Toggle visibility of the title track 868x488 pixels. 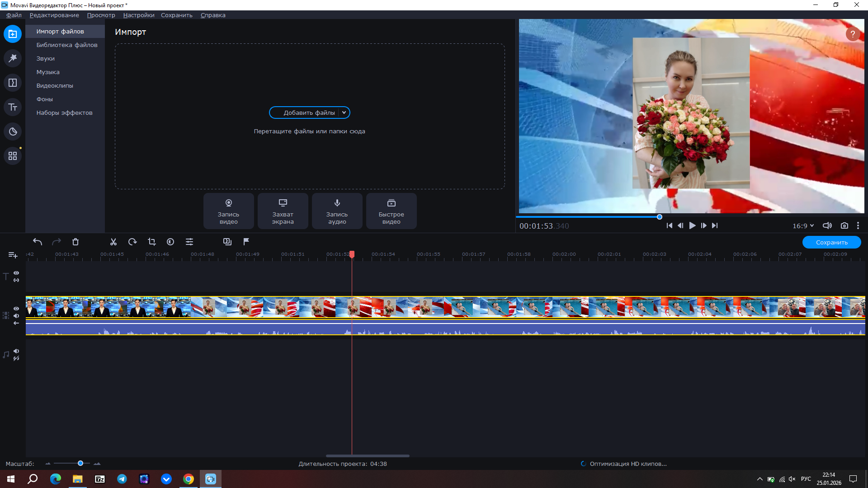pos(16,273)
